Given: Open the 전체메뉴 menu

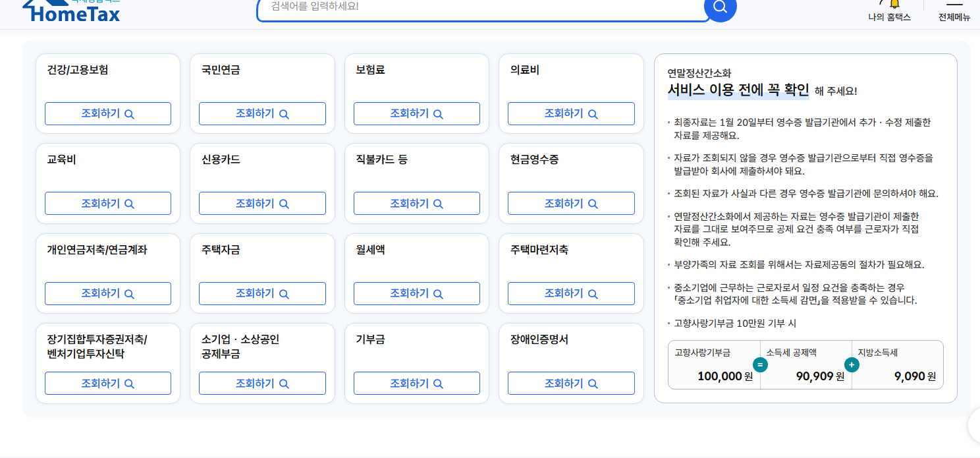Looking at the screenshot, I should tap(954, 18).
